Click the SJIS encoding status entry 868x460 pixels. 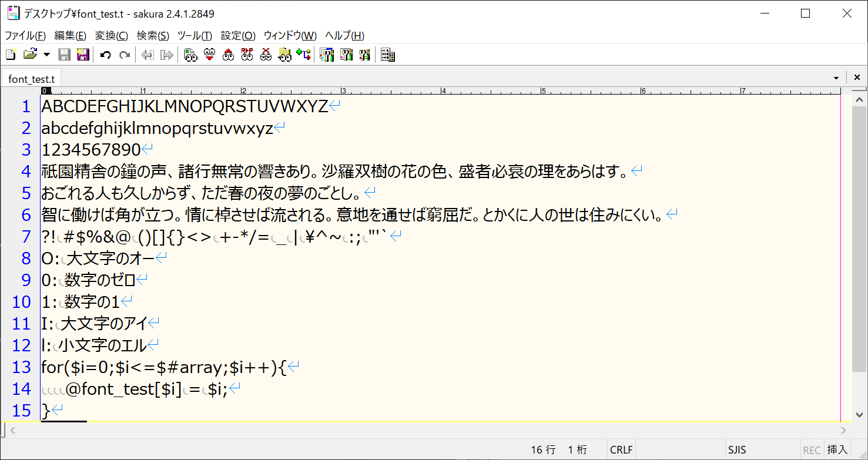click(x=736, y=450)
